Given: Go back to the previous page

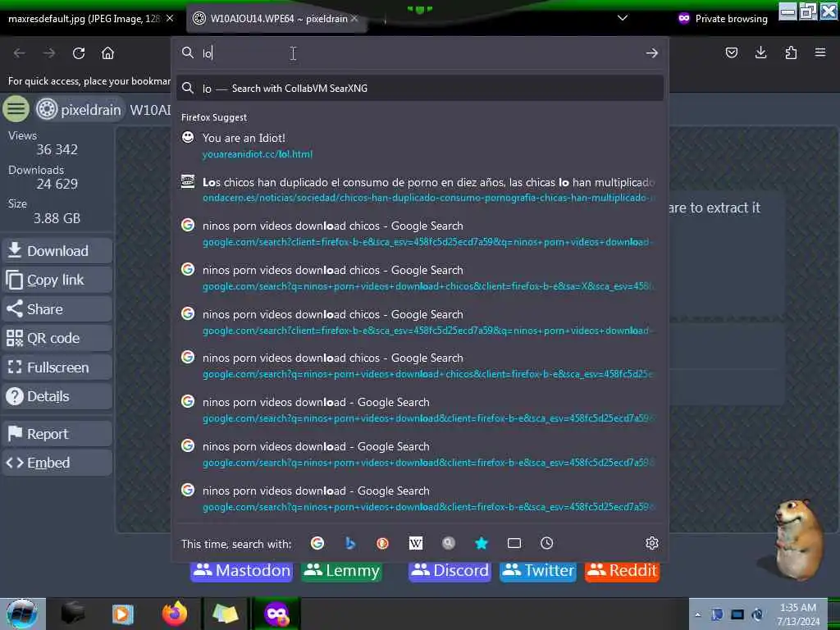Looking at the screenshot, I should pyautogui.click(x=20, y=53).
